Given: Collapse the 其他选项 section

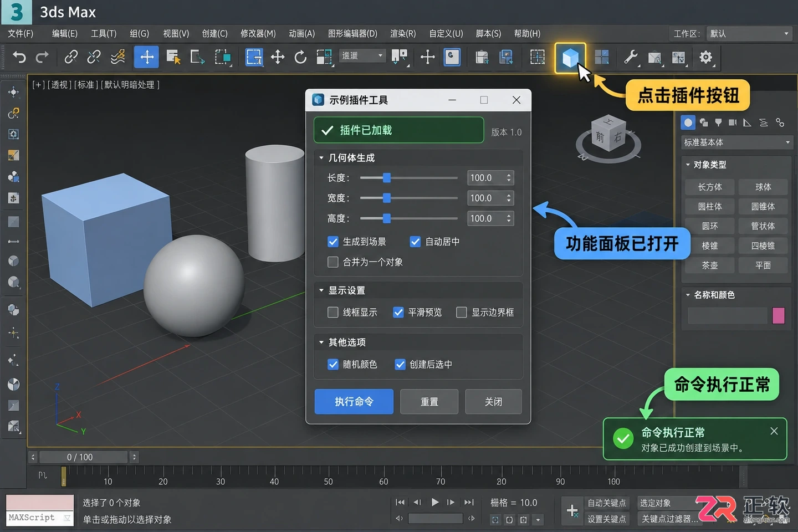Looking at the screenshot, I should tap(321, 342).
